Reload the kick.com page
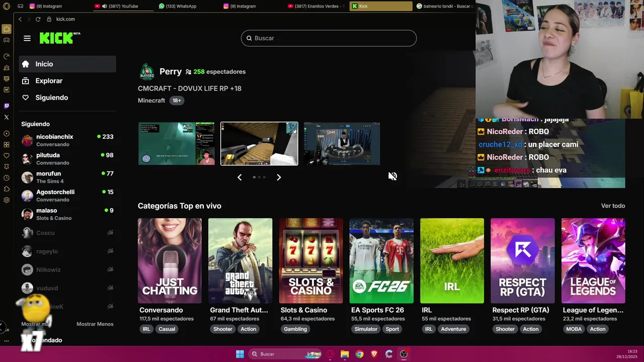 click(x=38, y=19)
